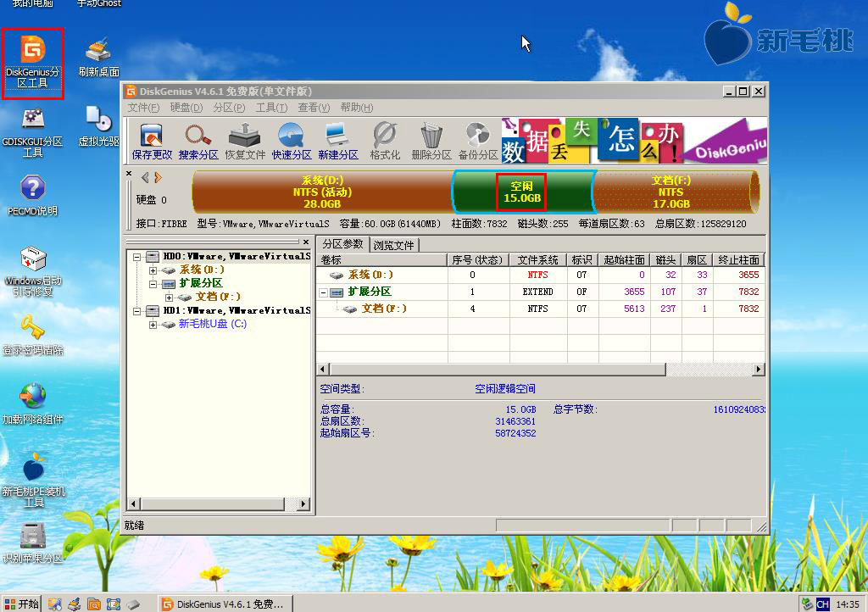Image resolution: width=868 pixels, height=612 pixels.
Task: Select the green 空闲 15.0GB free space bar
Action: 522,192
